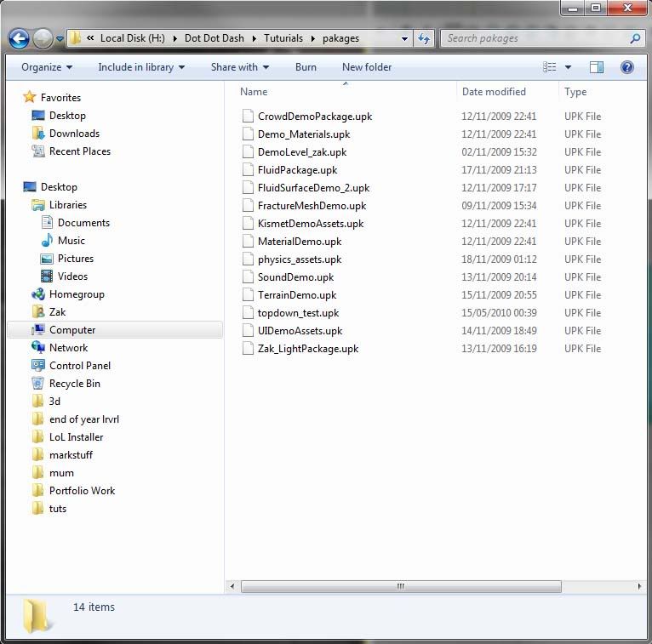
Task: Open the Documents library
Action: pyautogui.click(x=75, y=223)
